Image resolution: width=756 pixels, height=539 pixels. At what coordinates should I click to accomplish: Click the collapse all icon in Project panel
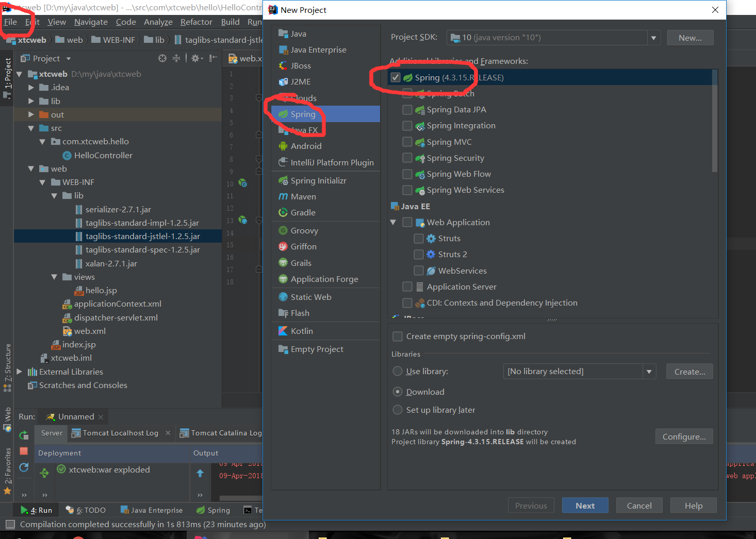(176, 58)
